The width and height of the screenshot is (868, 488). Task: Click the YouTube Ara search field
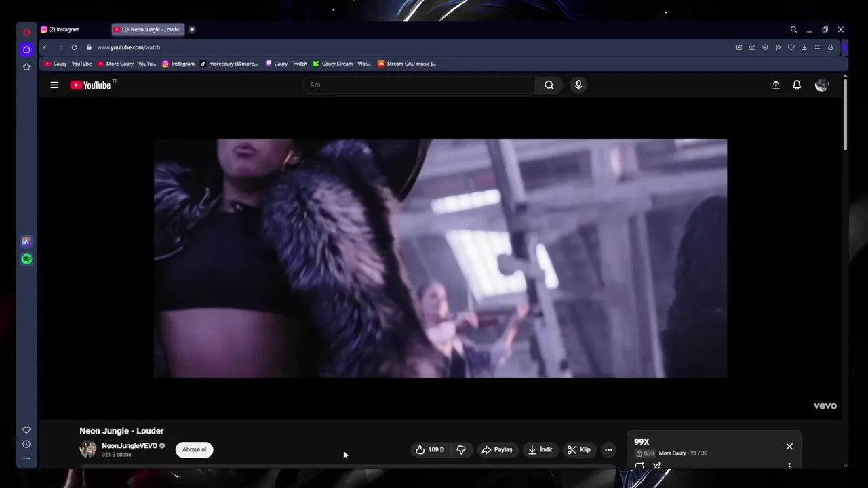tap(419, 85)
